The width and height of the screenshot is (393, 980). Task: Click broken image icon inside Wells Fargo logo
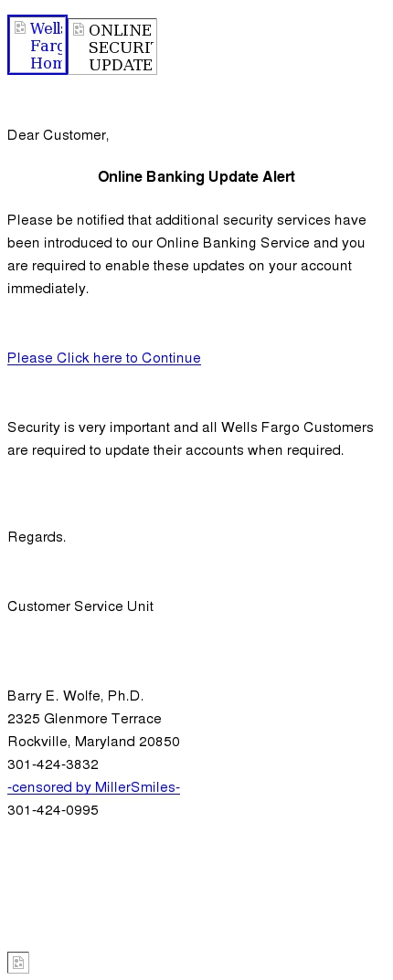[20, 27]
